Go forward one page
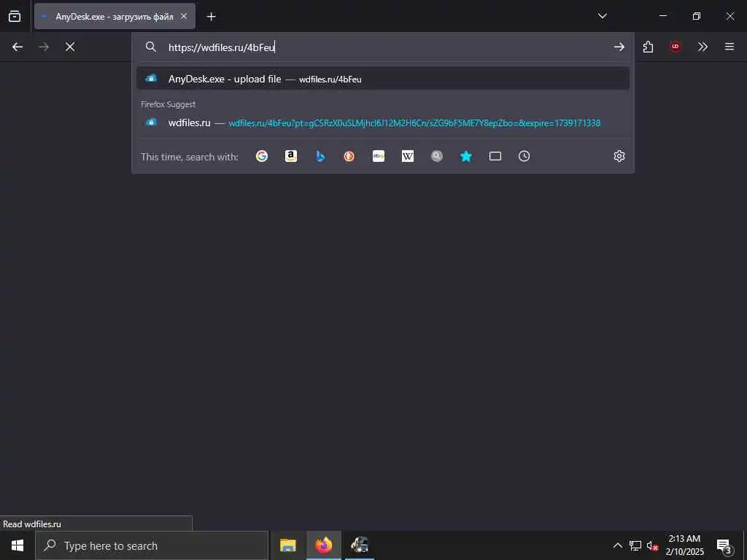Screen dimensions: 747x560 [44, 47]
